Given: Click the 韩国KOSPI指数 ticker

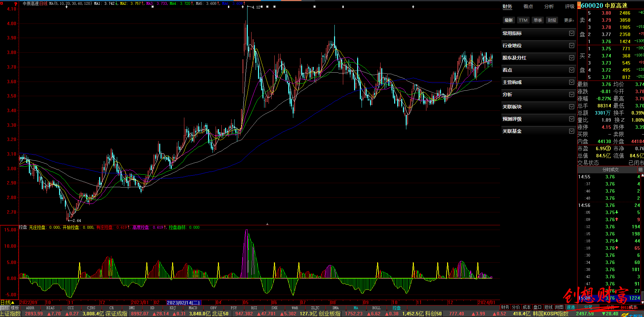Looking at the screenshot, I should [551, 314].
